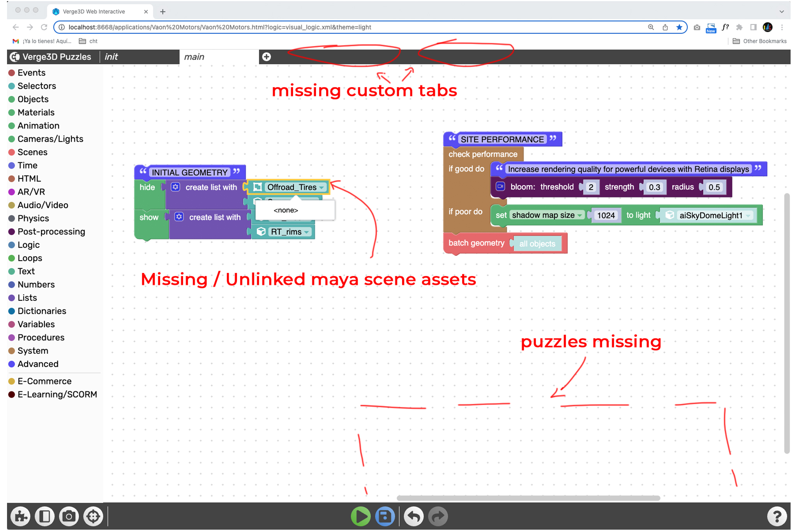
Task: Click the Redo arrow icon
Action: pyautogui.click(x=438, y=516)
